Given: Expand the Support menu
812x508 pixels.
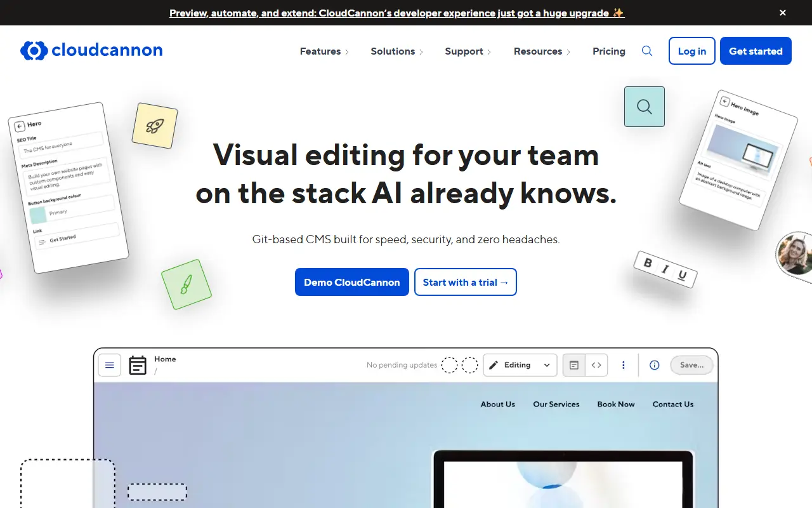Looking at the screenshot, I should pos(468,51).
